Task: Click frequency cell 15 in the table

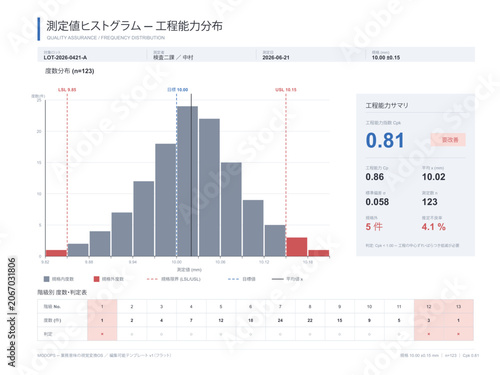Action: click(x=340, y=320)
